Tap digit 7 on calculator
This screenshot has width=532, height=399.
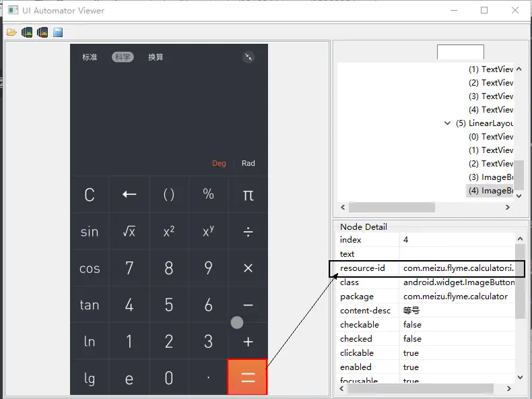coord(129,268)
